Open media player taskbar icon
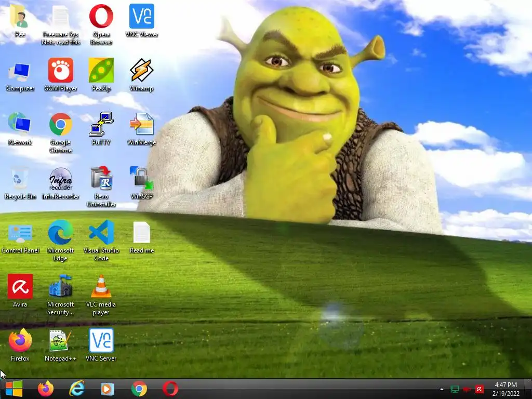 (x=107, y=389)
